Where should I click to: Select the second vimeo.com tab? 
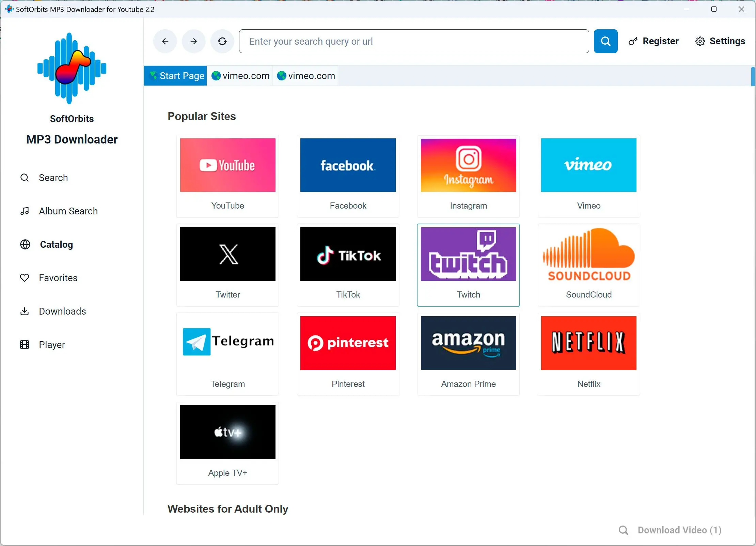coord(306,76)
